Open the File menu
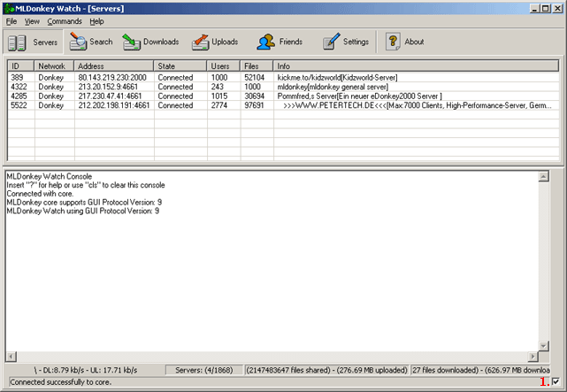The height and width of the screenshot is (392, 567). tap(11, 20)
